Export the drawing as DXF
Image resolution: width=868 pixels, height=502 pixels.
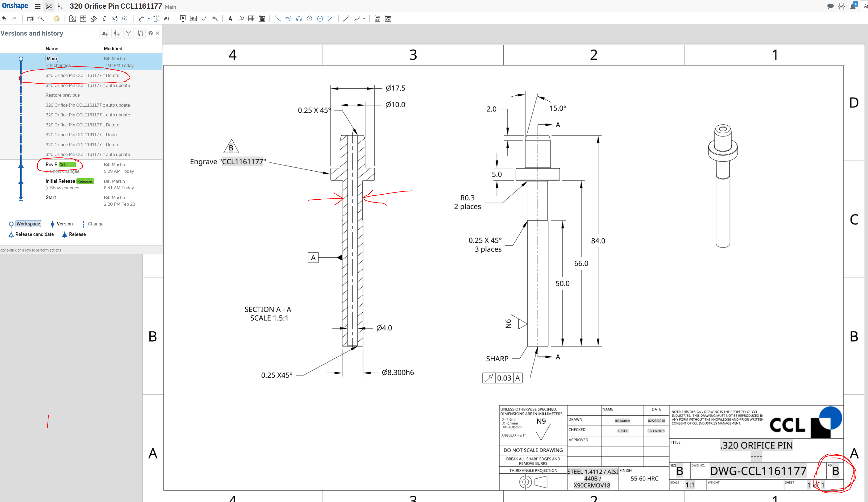pos(377,19)
